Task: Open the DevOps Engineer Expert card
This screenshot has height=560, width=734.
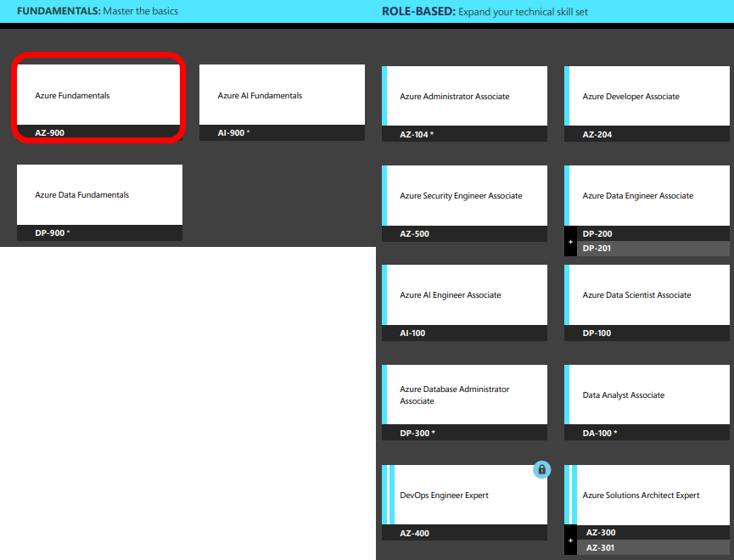Action: click(x=464, y=495)
